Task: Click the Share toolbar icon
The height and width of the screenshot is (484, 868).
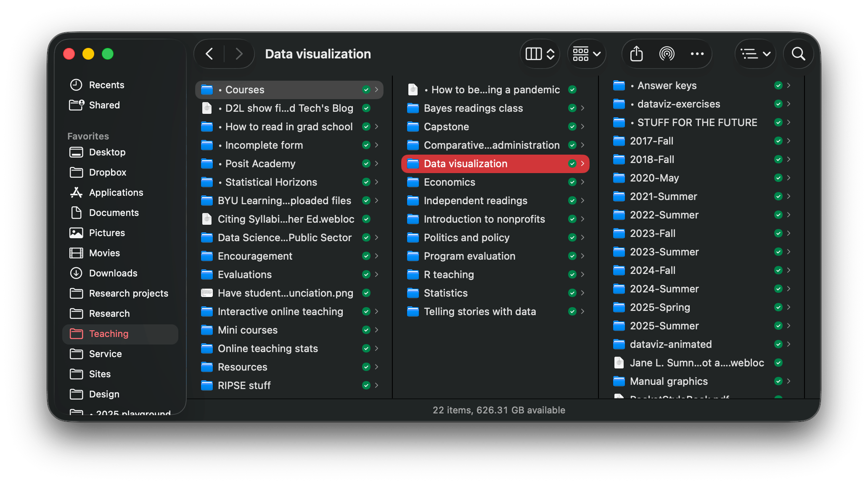Action: (x=636, y=54)
